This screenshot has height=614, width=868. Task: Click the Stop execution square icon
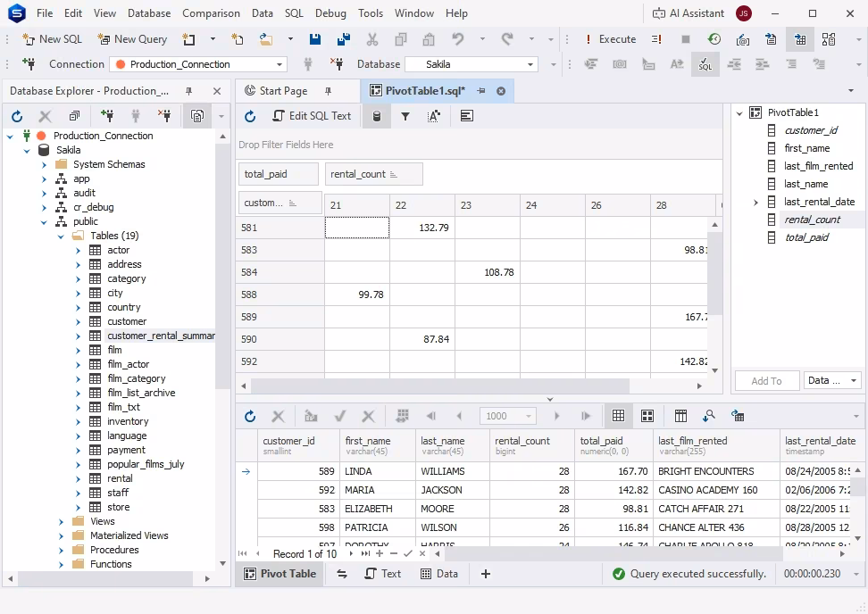coord(685,39)
